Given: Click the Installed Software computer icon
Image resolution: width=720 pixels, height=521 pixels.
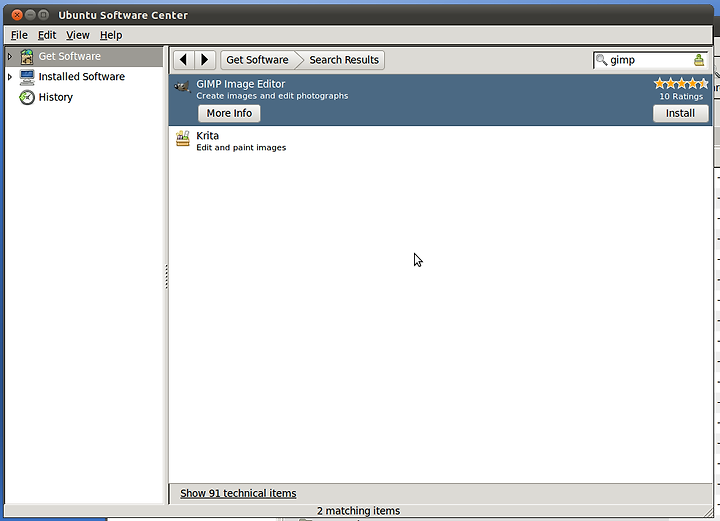Looking at the screenshot, I should tap(27, 77).
